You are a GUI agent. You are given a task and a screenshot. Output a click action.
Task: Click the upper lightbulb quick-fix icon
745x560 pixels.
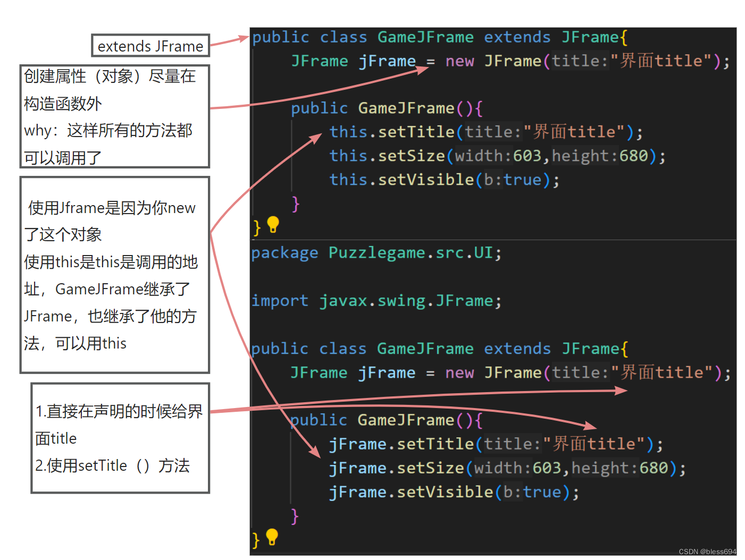tap(273, 225)
